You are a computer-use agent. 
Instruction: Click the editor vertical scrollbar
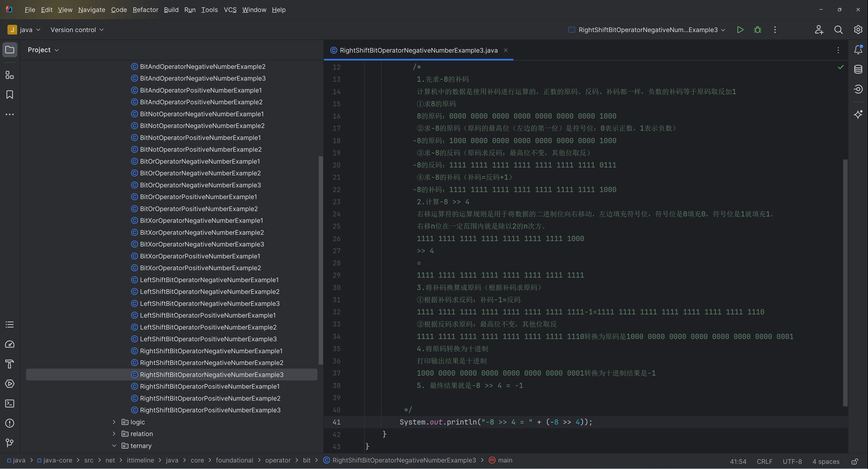[x=845, y=283]
